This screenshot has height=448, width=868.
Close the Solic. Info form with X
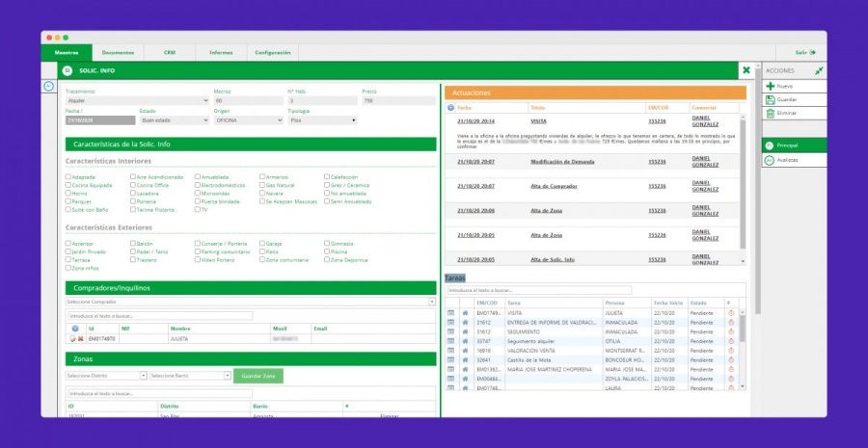click(746, 70)
